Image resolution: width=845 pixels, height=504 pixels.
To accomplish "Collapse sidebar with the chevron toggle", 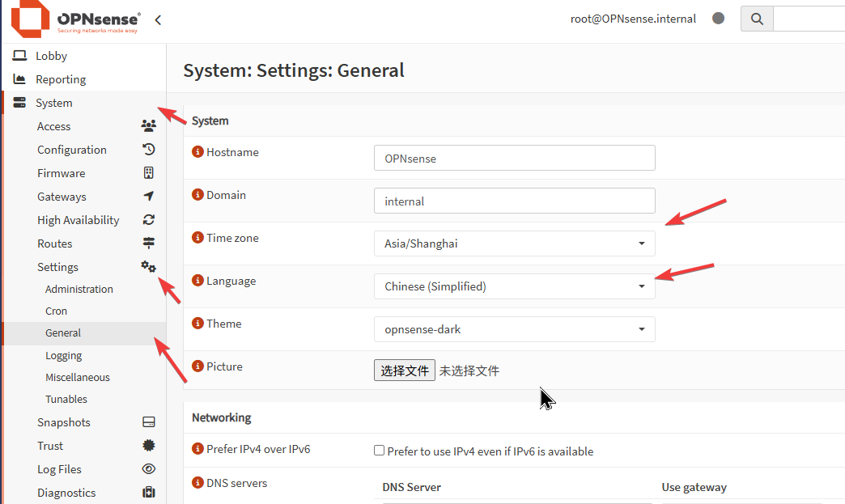I will [x=158, y=20].
